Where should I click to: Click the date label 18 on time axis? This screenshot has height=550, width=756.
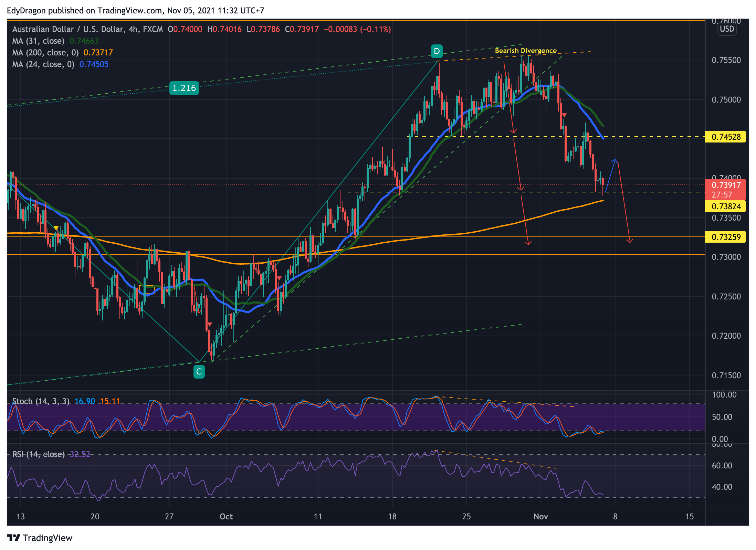[x=392, y=517]
